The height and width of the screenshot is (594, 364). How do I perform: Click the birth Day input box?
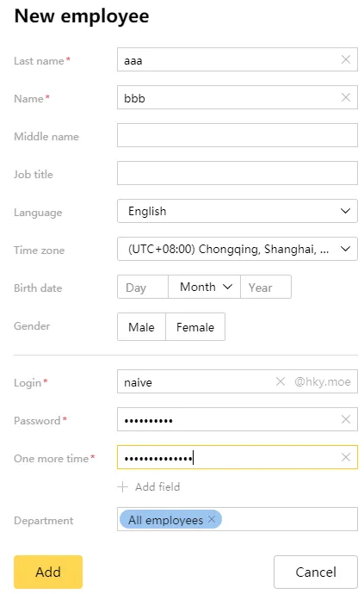tap(143, 287)
